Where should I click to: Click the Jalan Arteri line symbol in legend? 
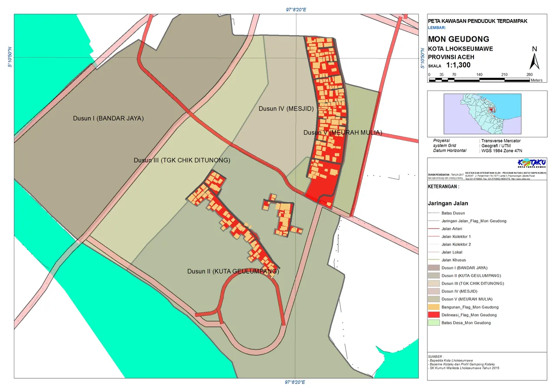click(x=434, y=229)
